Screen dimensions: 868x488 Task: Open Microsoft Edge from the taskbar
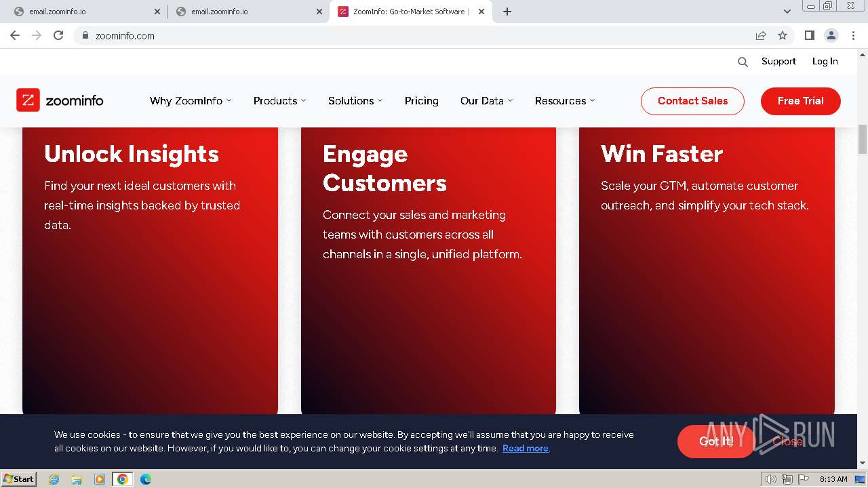tap(146, 479)
